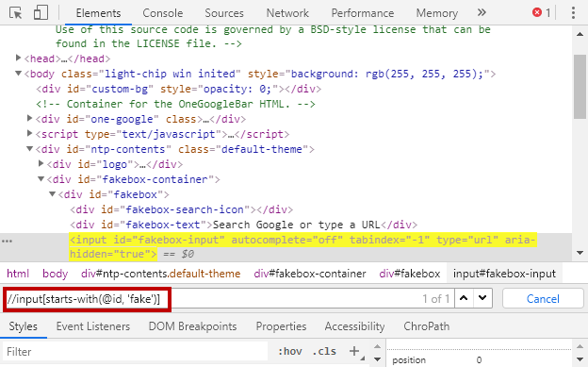Open the more tabs chevron menu
Viewport: 588px width, 367px height.
482,13
